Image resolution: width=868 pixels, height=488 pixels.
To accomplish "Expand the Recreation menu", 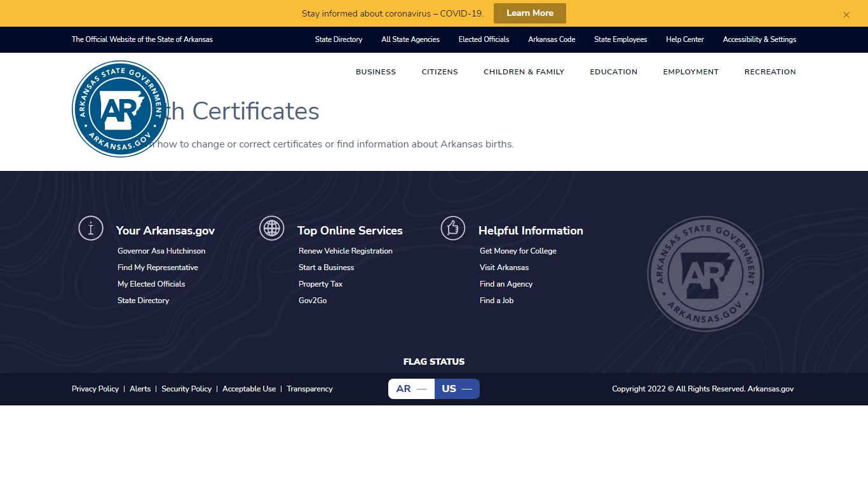I will 770,72.
